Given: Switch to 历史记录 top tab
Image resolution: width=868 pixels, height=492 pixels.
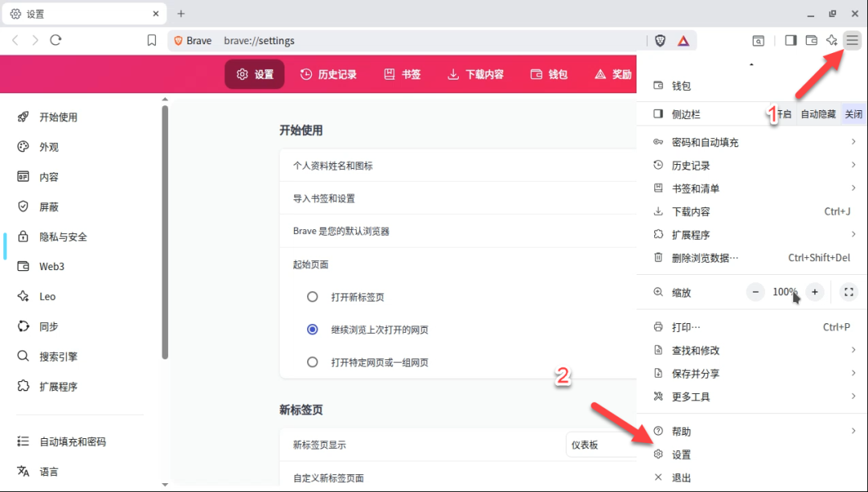Looking at the screenshot, I should 329,74.
